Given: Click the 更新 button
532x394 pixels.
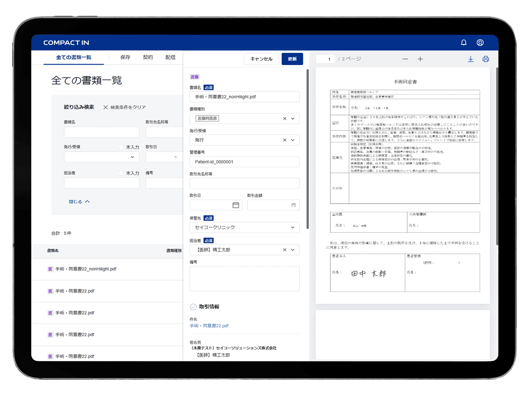Looking at the screenshot, I should coord(292,59).
